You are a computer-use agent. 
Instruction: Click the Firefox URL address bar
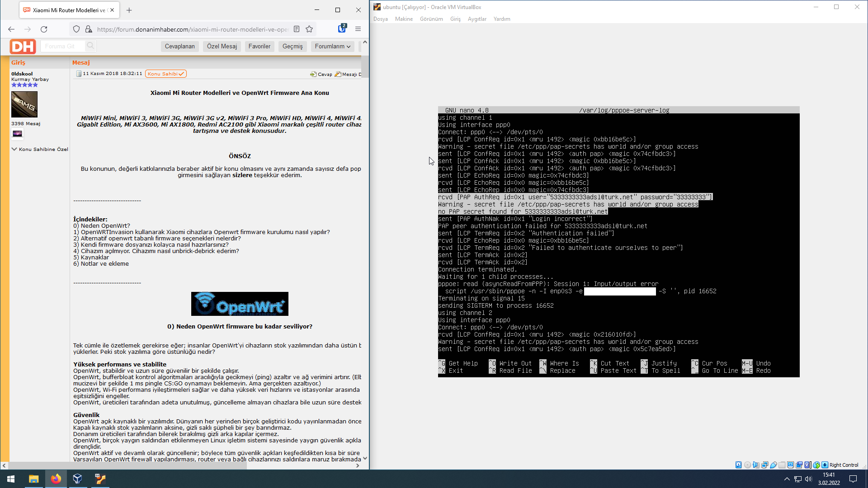point(192,29)
